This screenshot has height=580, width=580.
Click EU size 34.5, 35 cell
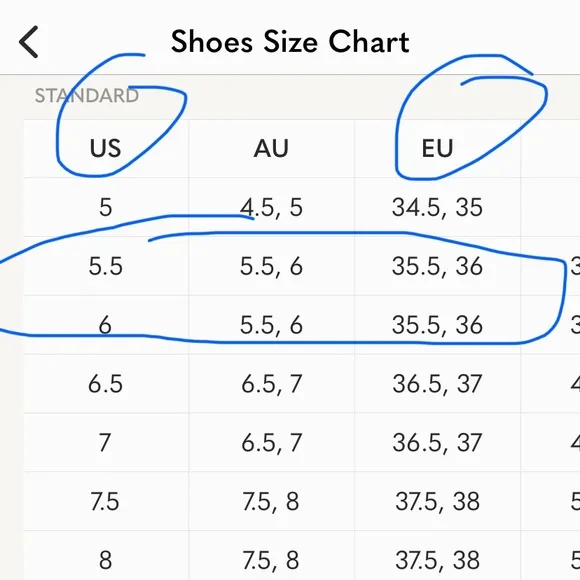click(x=437, y=207)
